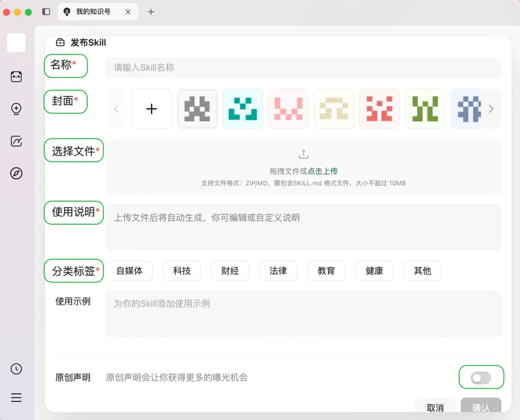Image resolution: width=520 pixels, height=420 pixels.
Task: Click the 点击上传 link
Action: click(x=323, y=171)
